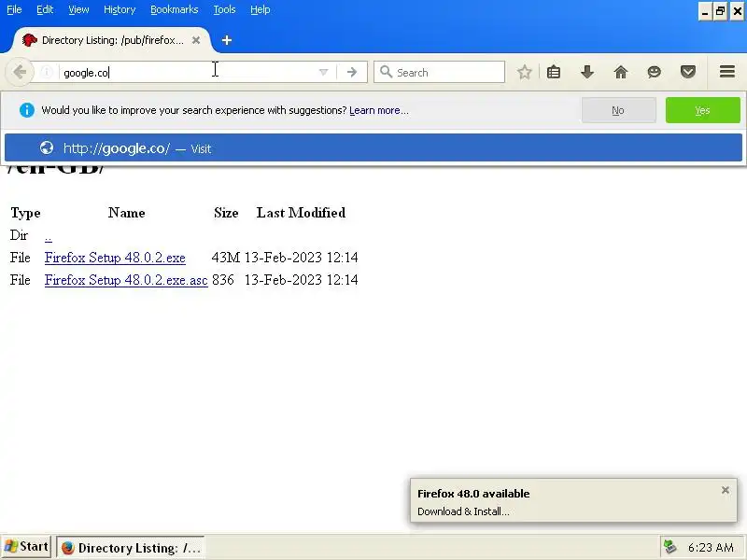
Task: Open the Hello chat smiley icon
Action: [x=655, y=73]
